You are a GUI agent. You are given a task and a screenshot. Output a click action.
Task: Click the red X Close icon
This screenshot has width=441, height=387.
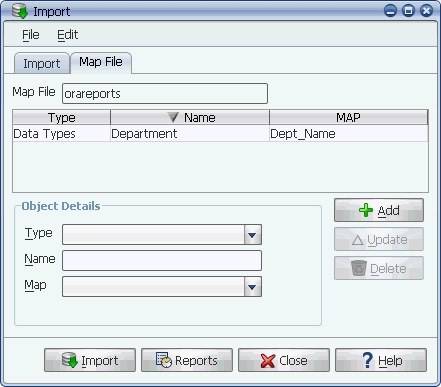coord(268,361)
